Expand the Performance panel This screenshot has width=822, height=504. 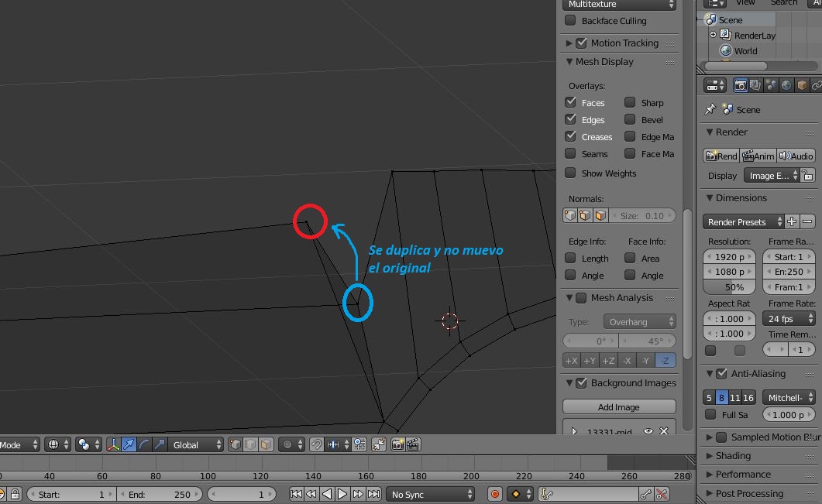click(710, 475)
